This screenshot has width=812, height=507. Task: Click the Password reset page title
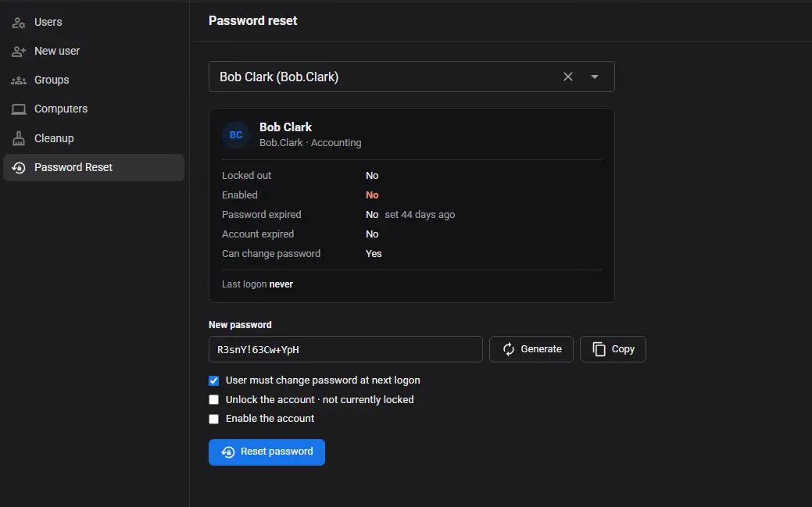click(x=252, y=21)
